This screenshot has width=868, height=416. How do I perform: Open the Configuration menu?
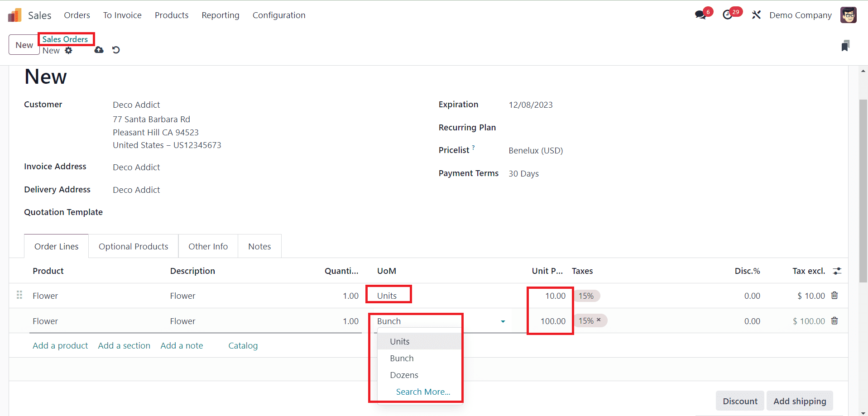tap(279, 15)
